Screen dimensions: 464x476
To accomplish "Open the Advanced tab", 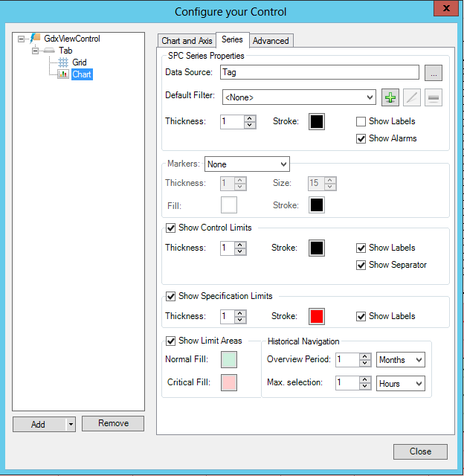I will pos(271,41).
